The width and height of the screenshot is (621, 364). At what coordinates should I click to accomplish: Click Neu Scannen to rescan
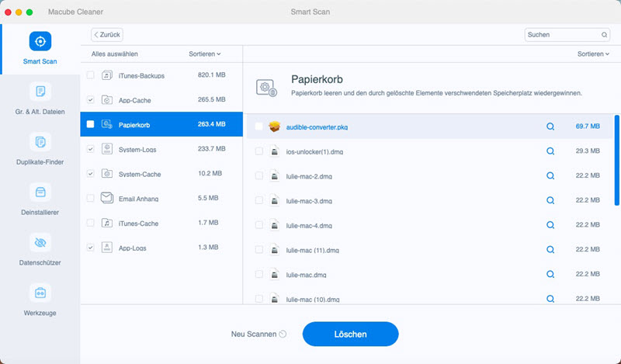pos(258,334)
